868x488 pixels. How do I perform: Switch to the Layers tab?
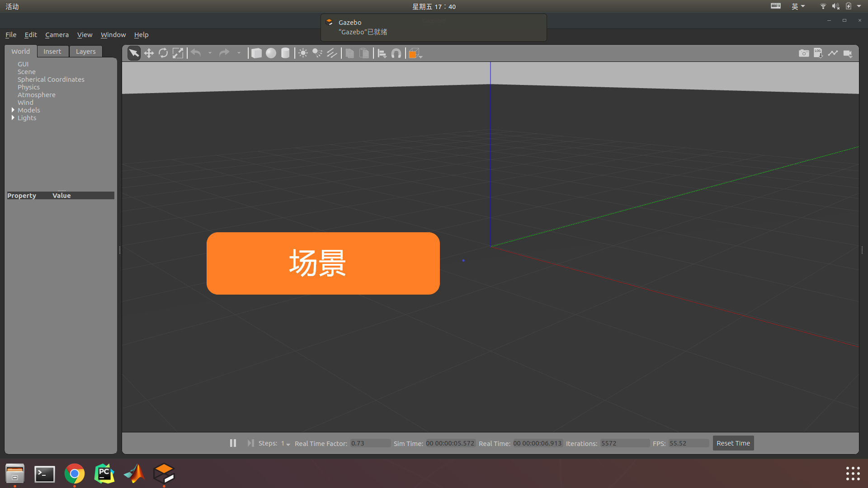(86, 52)
